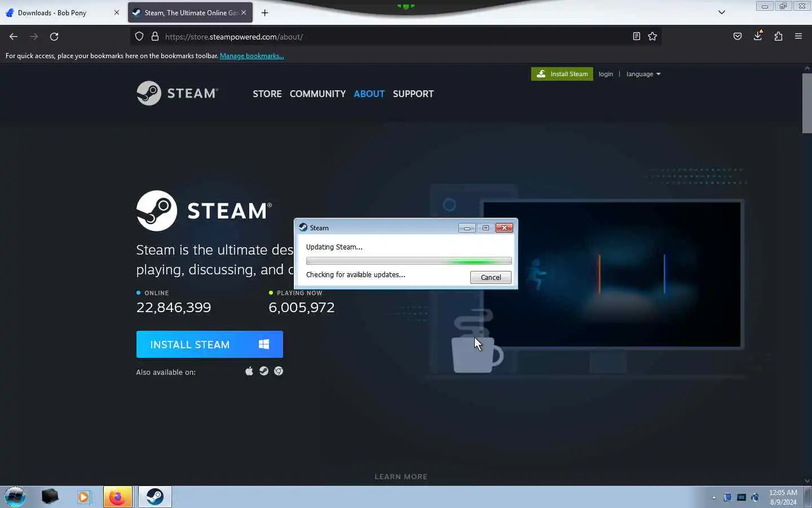The height and width of the screenshot is (508, 812).
Task: Show hidden system tray icons arrow
Action: click(714, 497)
